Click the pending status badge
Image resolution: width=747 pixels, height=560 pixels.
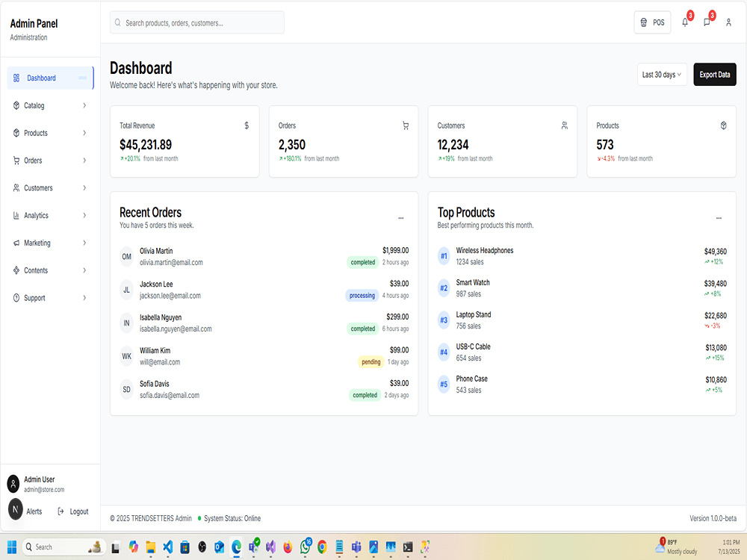(371, 362)
